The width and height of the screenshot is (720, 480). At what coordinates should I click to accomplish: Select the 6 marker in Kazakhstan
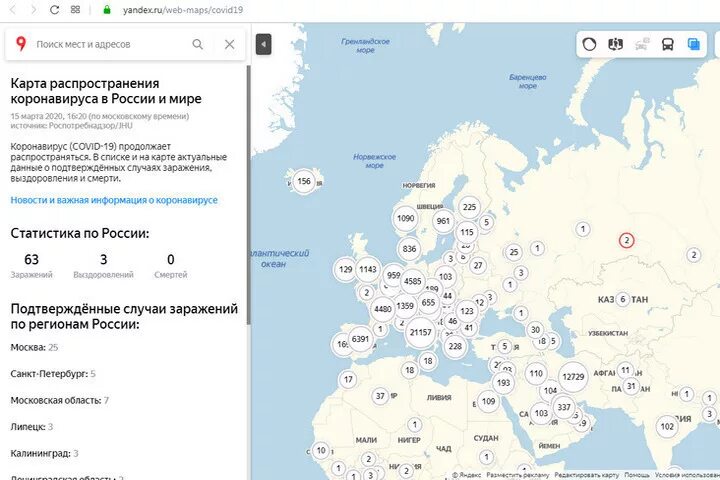point(623,299)
